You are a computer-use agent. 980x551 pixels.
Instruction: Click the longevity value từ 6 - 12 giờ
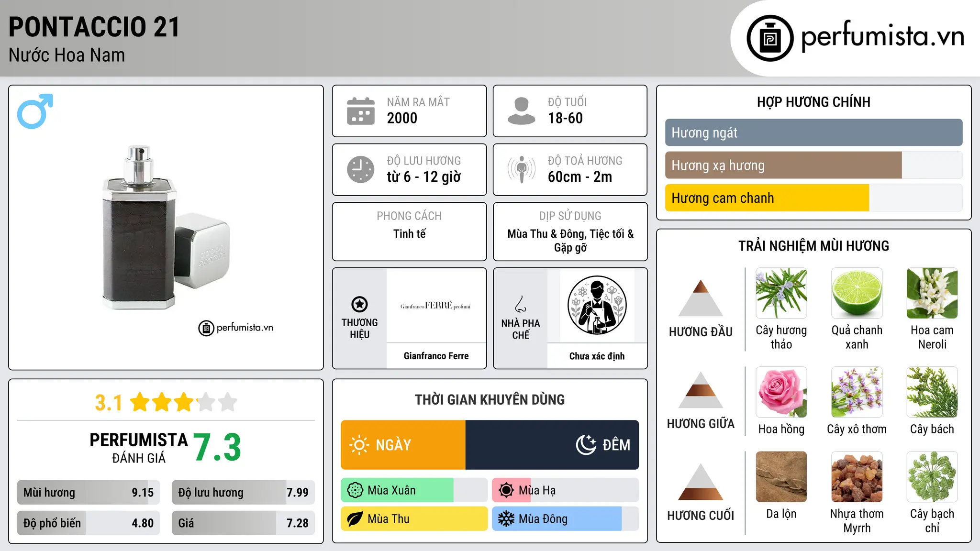423,176
